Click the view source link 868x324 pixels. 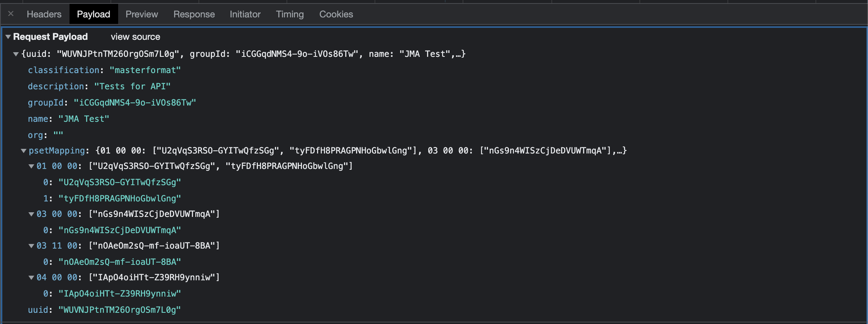pyautogui.click(x=135, y=37)
